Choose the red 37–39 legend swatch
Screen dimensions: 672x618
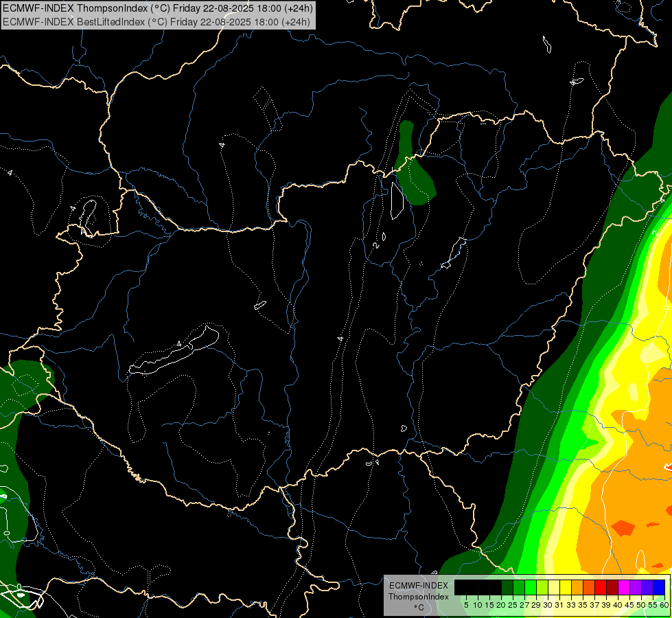[x=601, y=587]
